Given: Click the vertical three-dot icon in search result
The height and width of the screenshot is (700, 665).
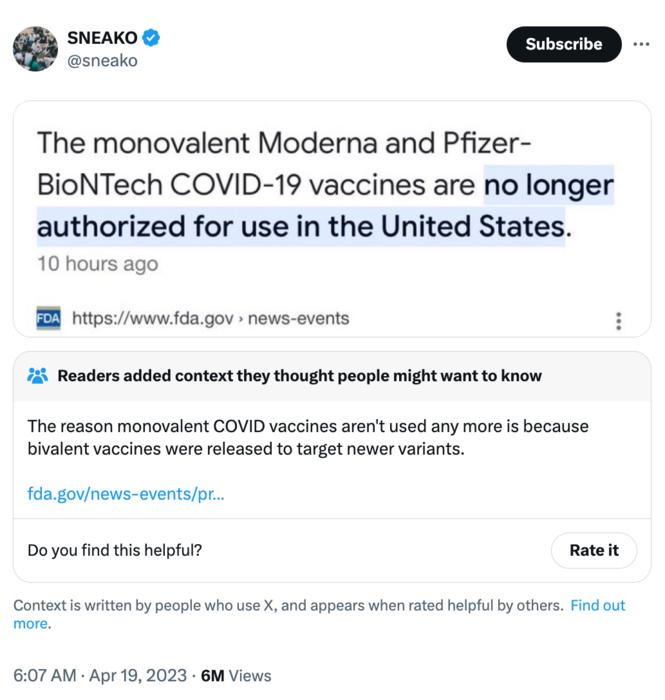Looking at the screenshot, I should tap(619, 320).
